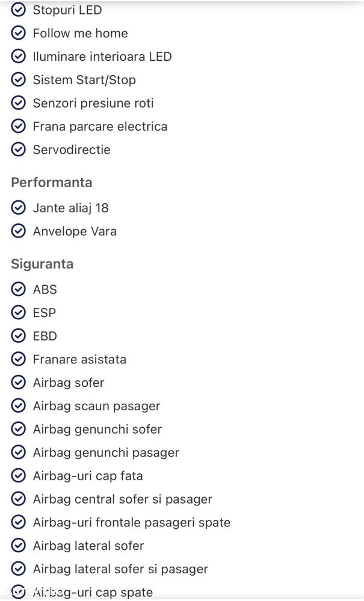This screenshot has width=364, height=601.
Task: Select the EBD list entry text
Action: [x=45, y=336]
